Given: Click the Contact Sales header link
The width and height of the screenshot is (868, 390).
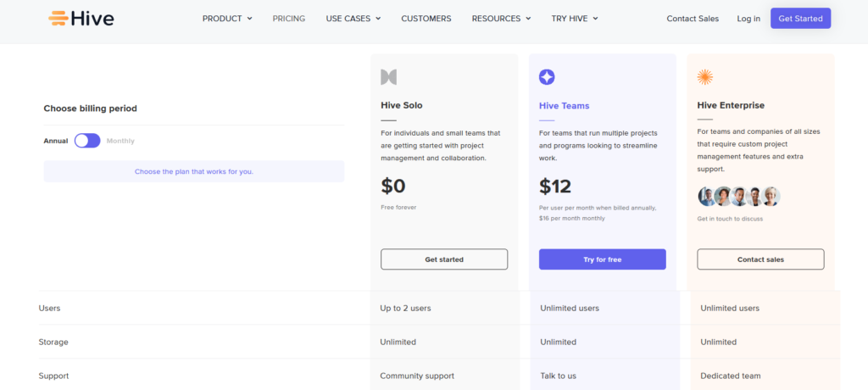Looking at the screenshot, I should pos(693,19).
